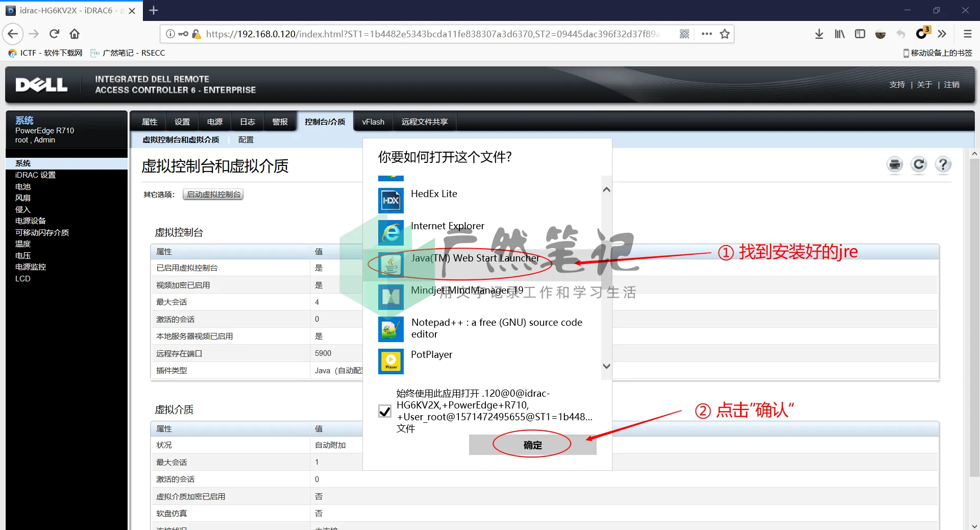The width and height of the screenshot is (980, 530).
Task: Open the 警报 tab
Action: [280, 122]
